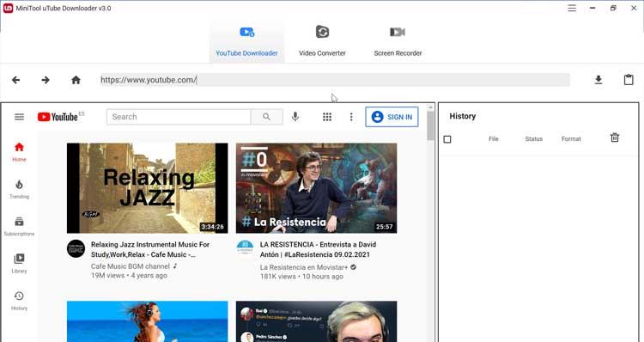Click the URL address field
644x342 pixels.
pos(335,80)
